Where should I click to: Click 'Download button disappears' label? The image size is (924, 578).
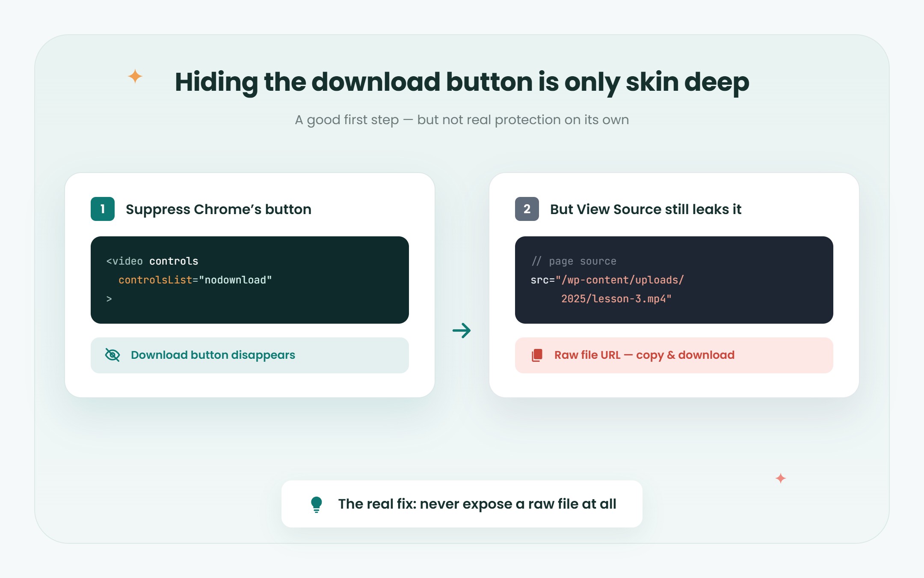tap(213, 355)
